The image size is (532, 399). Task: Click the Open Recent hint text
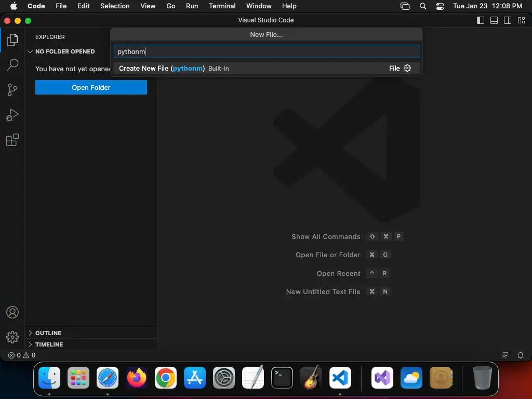click(x=338, y=273)
